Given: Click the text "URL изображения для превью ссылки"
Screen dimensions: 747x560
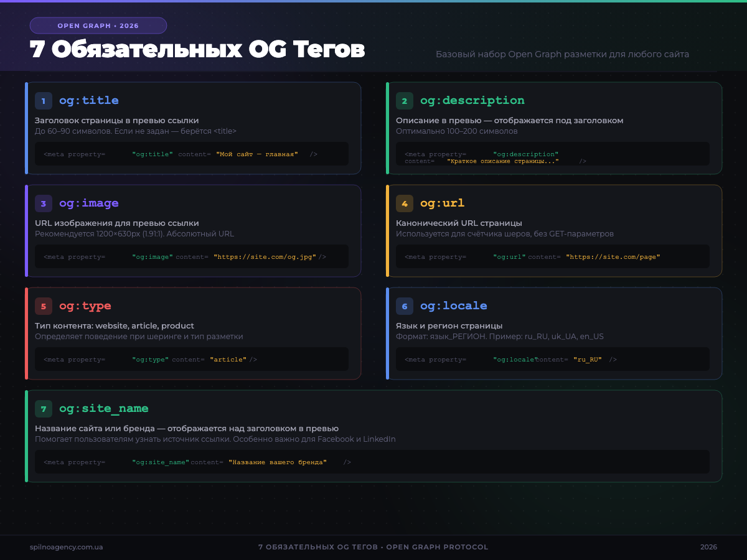Looking at the screenshot, I should (x=117, y=223).
